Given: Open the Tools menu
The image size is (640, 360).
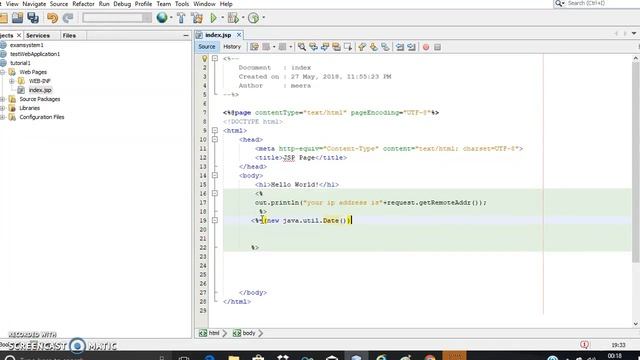Looking at the screenshot, I should (182, 4).
